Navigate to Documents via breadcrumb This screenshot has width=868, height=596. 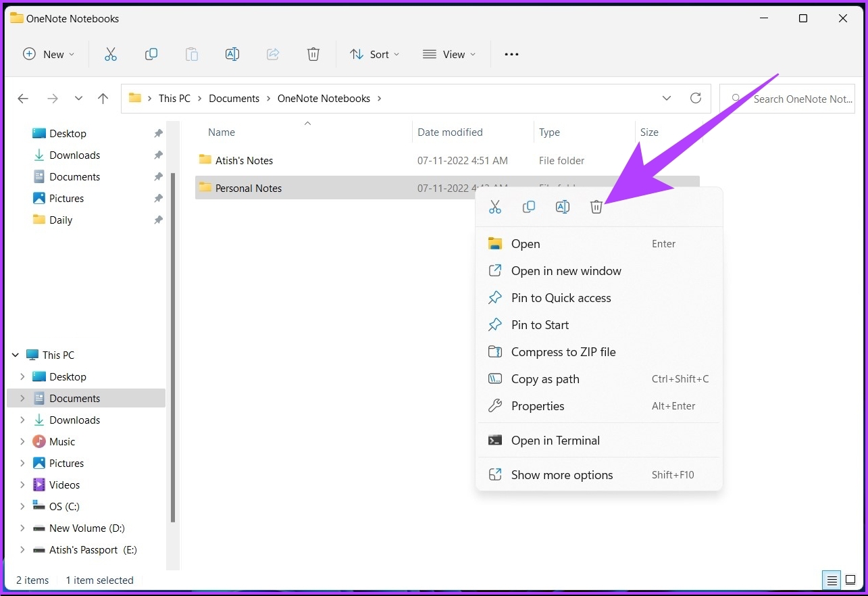(x=234, y=98)
